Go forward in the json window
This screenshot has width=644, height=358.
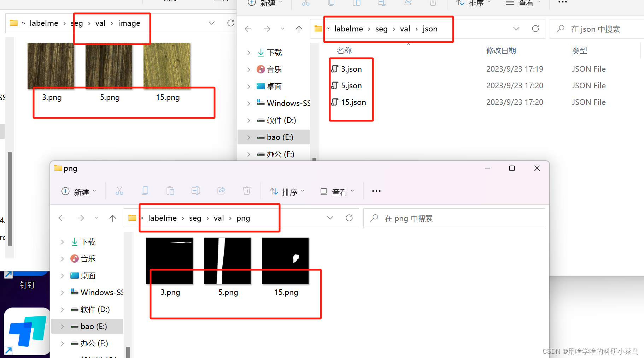[x=267, y=29]
